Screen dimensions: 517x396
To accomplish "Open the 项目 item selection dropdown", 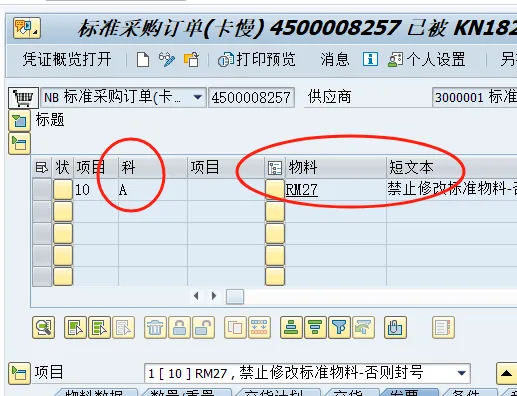I will pyautogui.click(x=462, y=373).
